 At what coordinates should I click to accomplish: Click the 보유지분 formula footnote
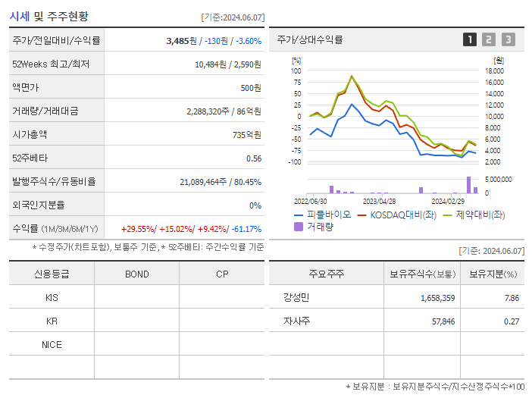pos(435,386)
